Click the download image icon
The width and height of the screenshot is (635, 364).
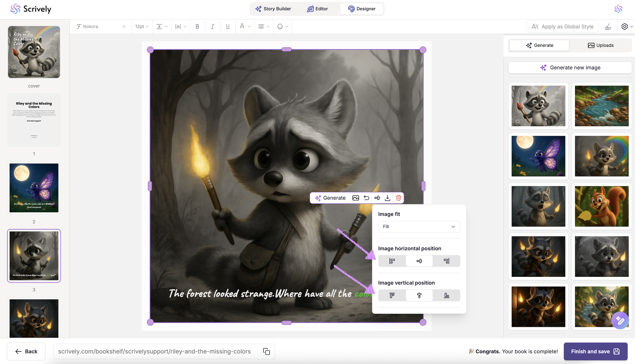pos(387,198)
